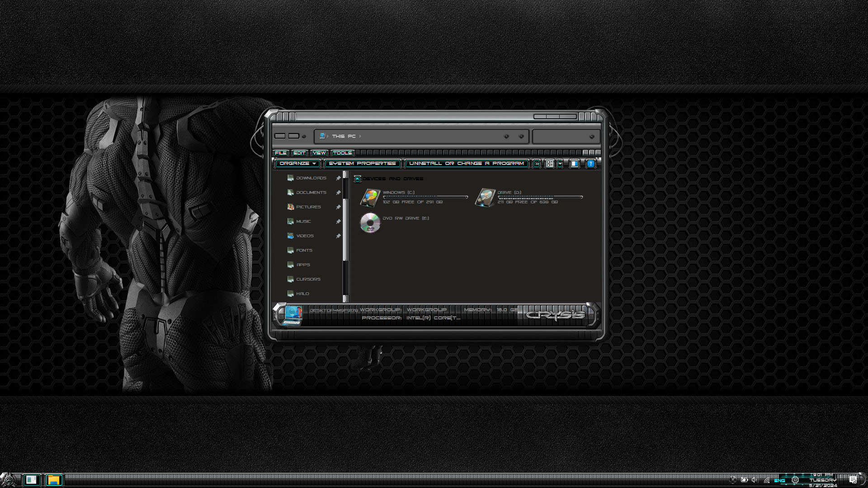
Task: Select Halo folder in the navigation pane
Action: tap(302, 294)
